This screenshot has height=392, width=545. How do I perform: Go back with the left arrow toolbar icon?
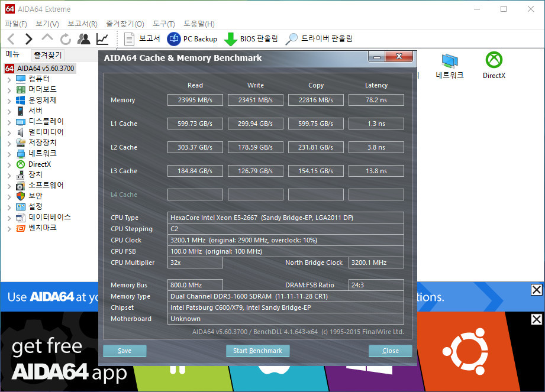click(11, 39)
